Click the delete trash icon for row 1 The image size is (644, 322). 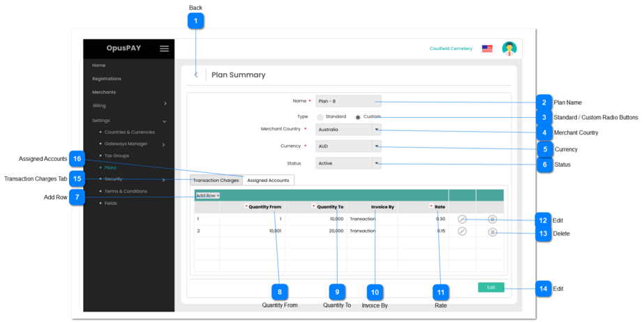pyautogui.click(x=493, y=220)
